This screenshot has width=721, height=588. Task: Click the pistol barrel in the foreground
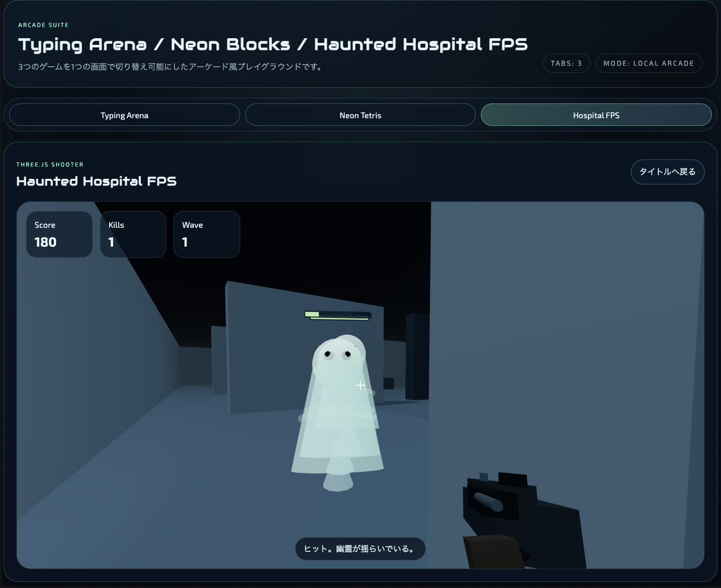[488, 501]
